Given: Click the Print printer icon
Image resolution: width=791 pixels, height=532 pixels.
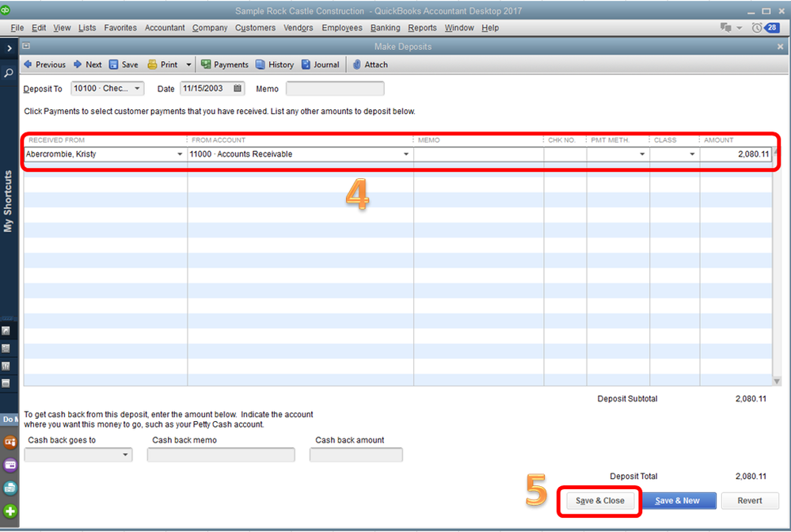Looking at the screenshot, I should [152, 65].
